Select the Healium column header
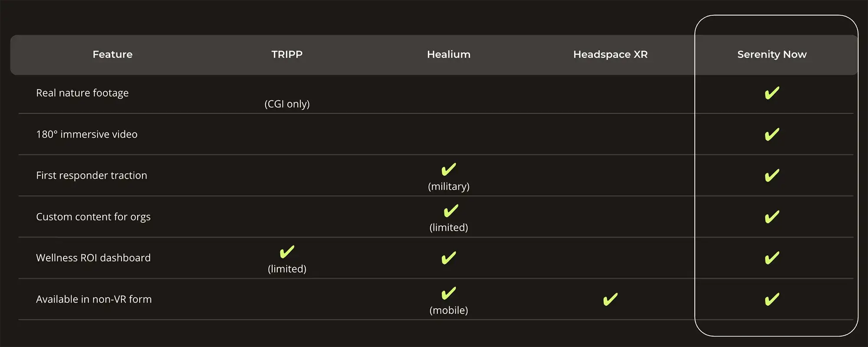This screenshot has width=868, height=347. tap(448, 54)
